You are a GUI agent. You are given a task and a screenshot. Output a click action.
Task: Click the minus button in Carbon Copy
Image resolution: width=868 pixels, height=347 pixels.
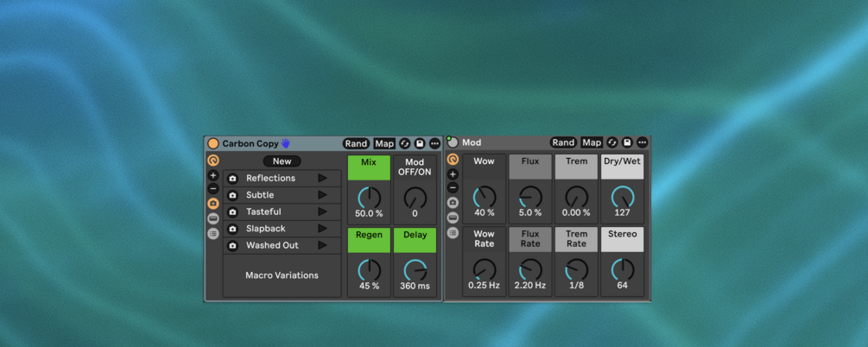pyautogui.click(x=213, y=189)
